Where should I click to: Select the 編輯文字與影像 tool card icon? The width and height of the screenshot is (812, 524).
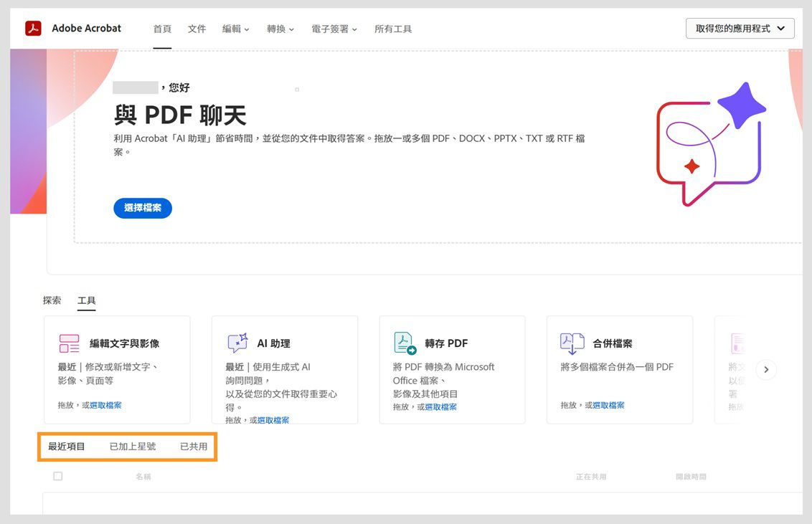68,343
